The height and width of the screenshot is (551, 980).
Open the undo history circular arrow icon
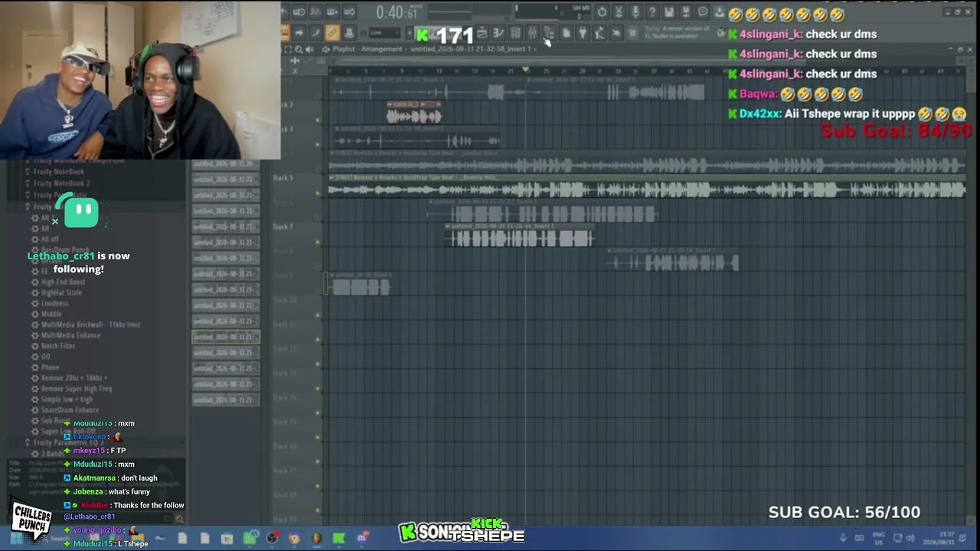tap(602, 11)
